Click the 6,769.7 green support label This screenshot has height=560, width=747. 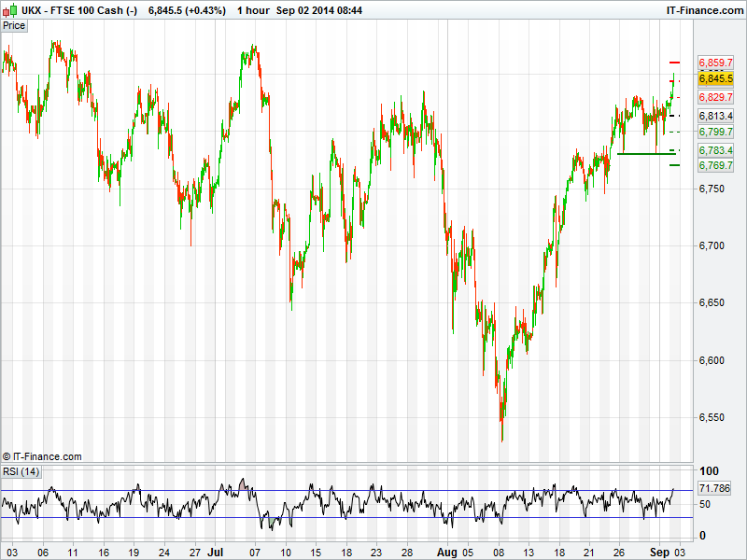click(715, 165)
